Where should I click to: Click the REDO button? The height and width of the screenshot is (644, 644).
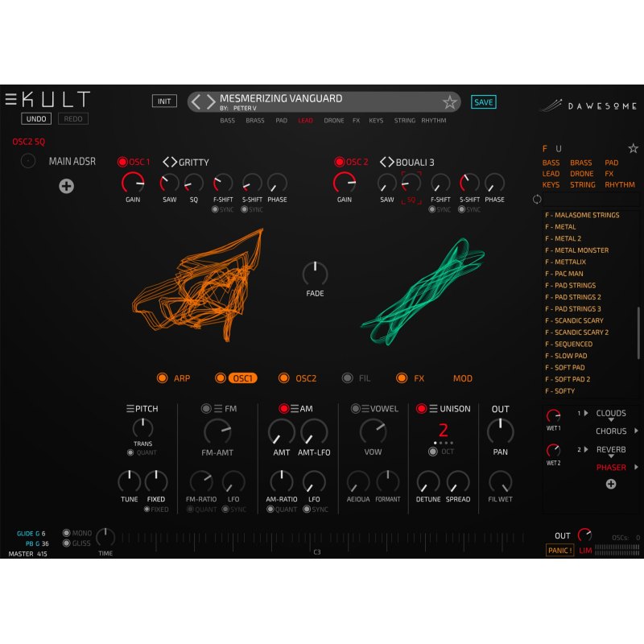click(x=73, y=118)
